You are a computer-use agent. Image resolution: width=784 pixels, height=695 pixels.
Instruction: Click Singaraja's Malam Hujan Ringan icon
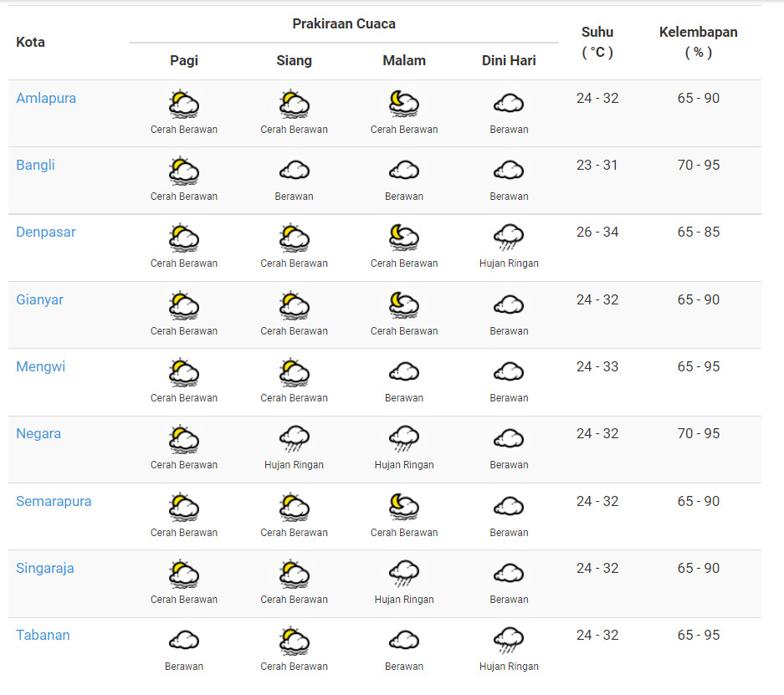point(404,574)
